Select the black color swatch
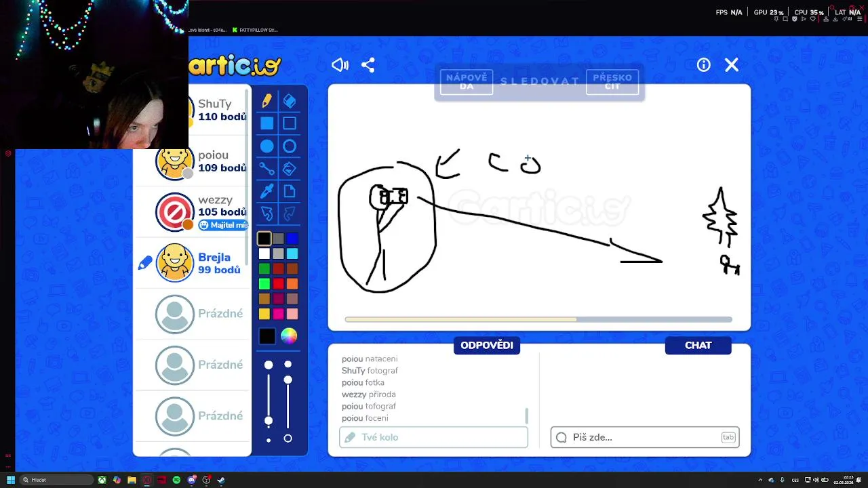 (264, 239)
